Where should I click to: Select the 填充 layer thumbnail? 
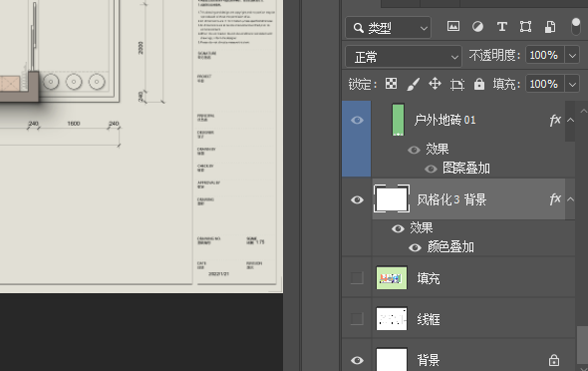[x=392, y=278]
